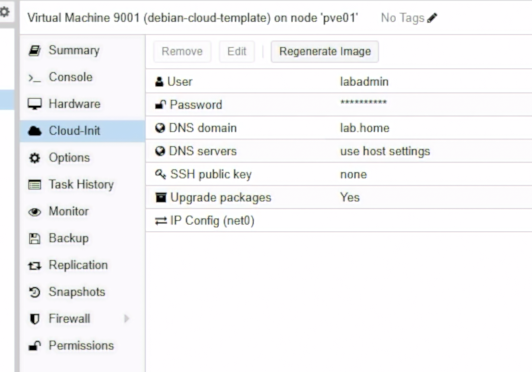Click the Regenerate Image button
The height and width of the screenshot is (372, 532).
[x=325, y=52]
